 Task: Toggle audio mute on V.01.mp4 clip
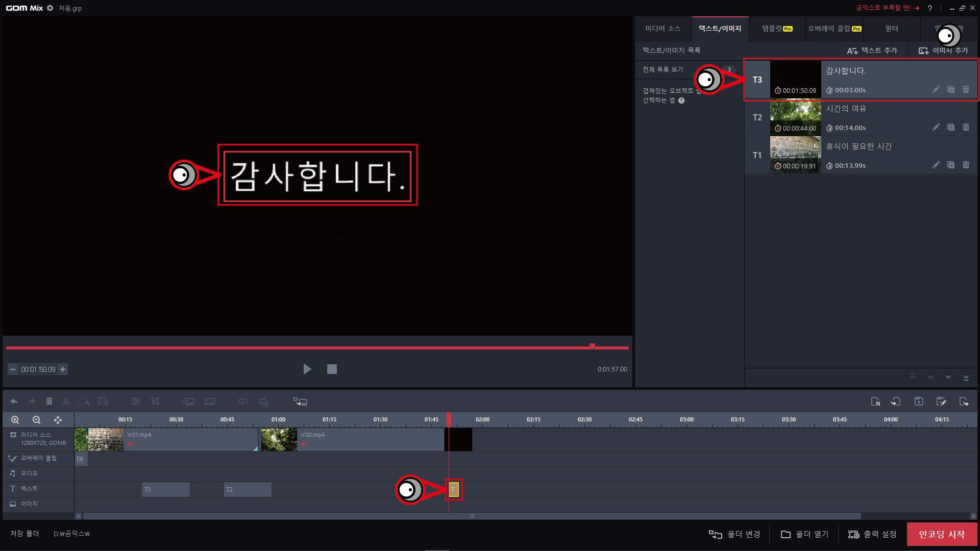[x=130, y=444]
